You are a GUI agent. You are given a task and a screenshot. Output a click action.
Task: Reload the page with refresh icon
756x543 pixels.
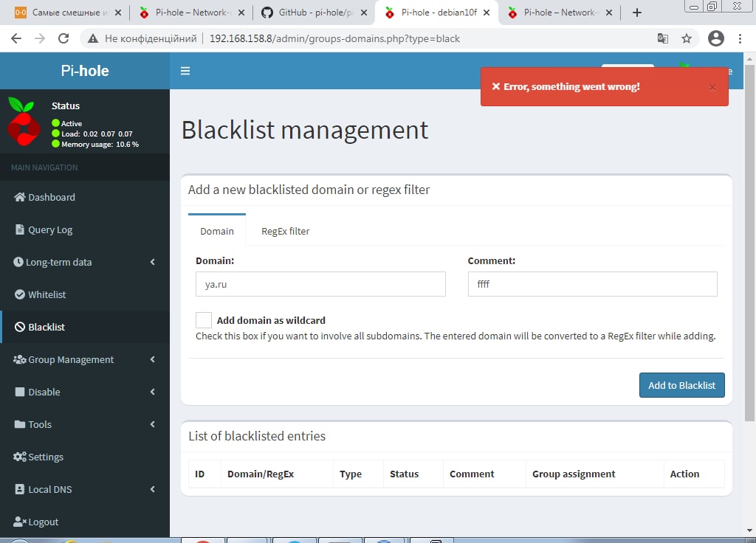(x=63, y=38)
